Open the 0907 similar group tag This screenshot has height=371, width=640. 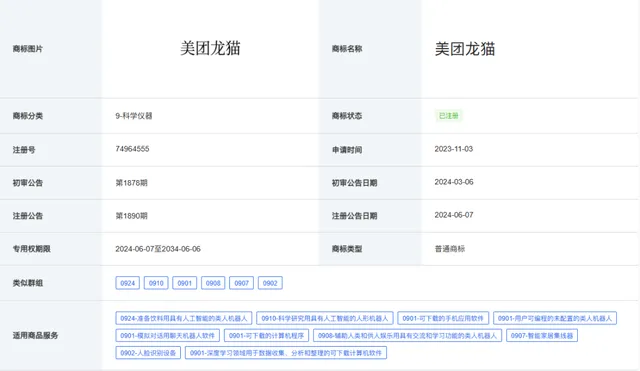coord(242,283)
